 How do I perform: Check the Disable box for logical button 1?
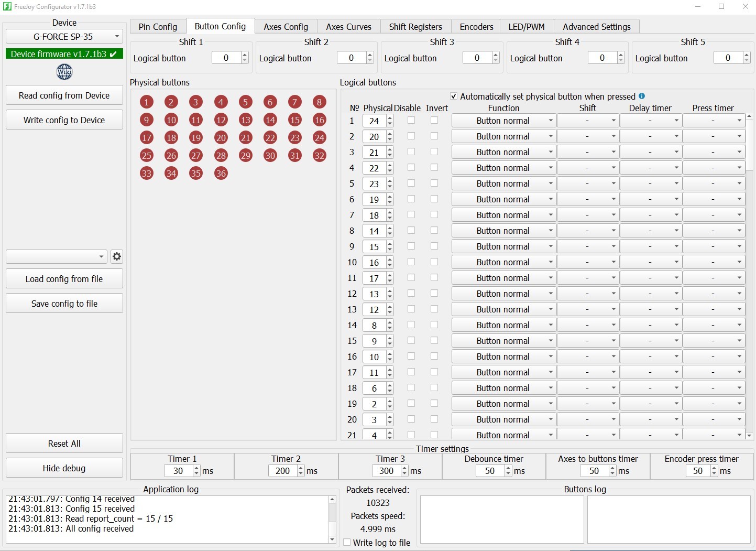point(411,121)
